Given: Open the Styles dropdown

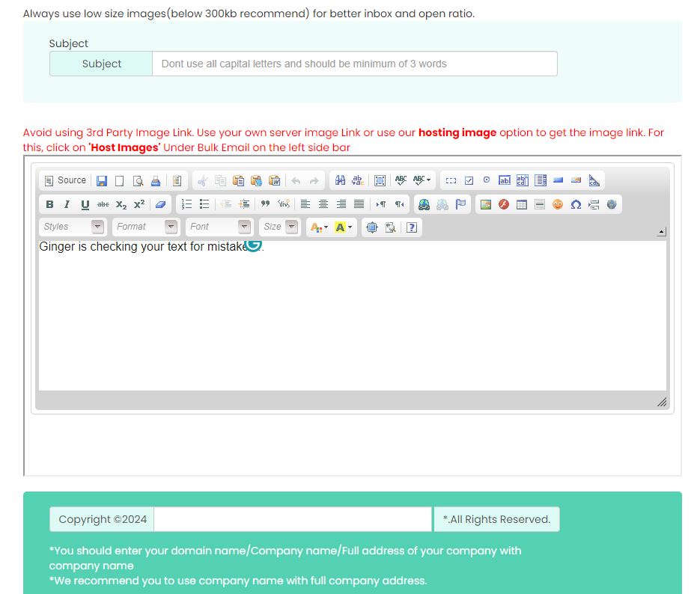Looking at the screenshot, I should 73,227.
